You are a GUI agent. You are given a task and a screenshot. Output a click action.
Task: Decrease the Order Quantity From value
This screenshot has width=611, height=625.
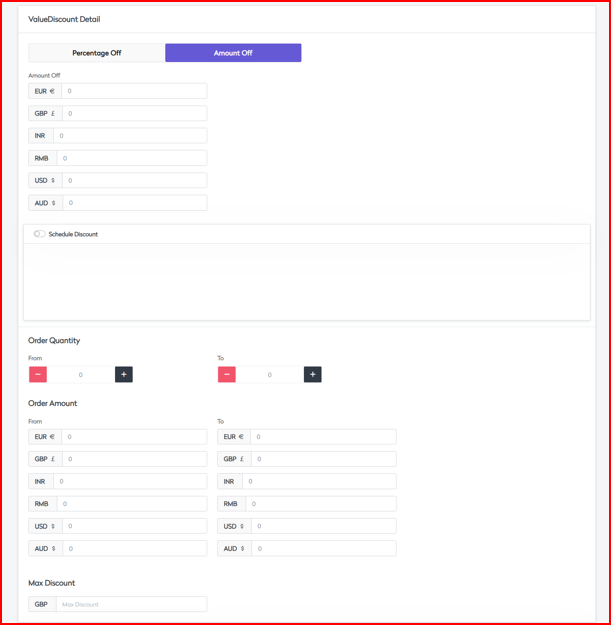pyautogui.click(x=38, y=374)
